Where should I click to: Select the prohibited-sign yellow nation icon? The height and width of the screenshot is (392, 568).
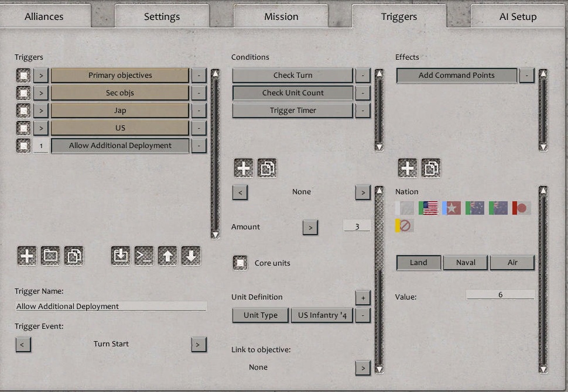(x=405, y=225)
